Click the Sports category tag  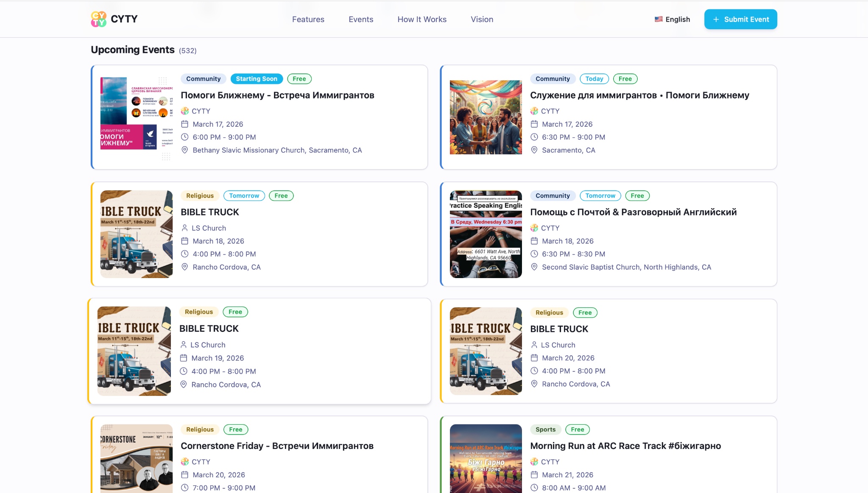[x=545, y=429]
